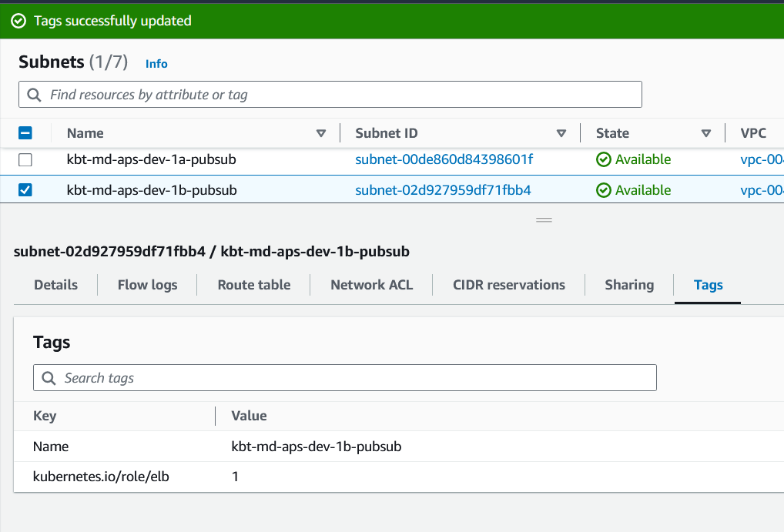Screen dimensions: 784x532
Task: Open the Info link next to Subnets
Action: [x=156, y=64]
